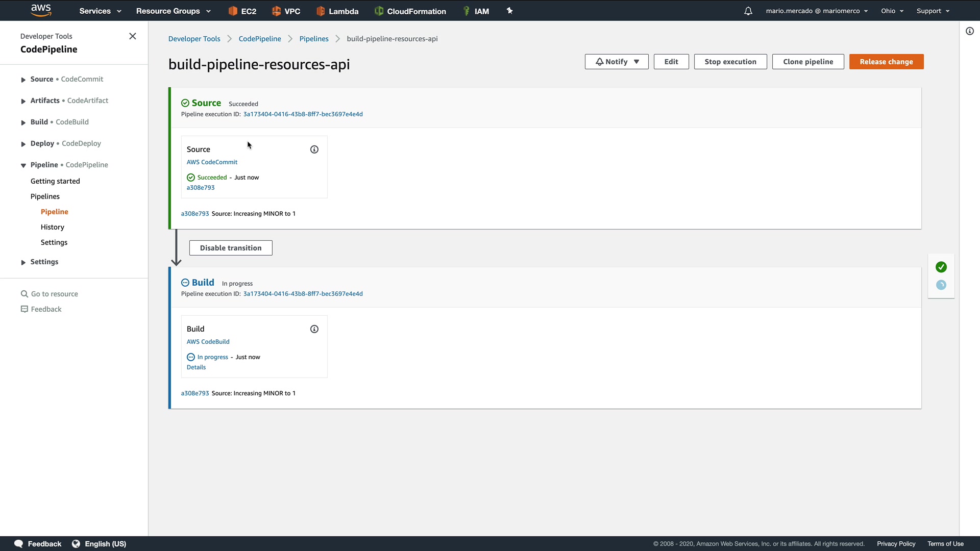Click the AWS logo home icon
Image resolution: width=980 pixels, height=551 pixels.
[41, 10]
